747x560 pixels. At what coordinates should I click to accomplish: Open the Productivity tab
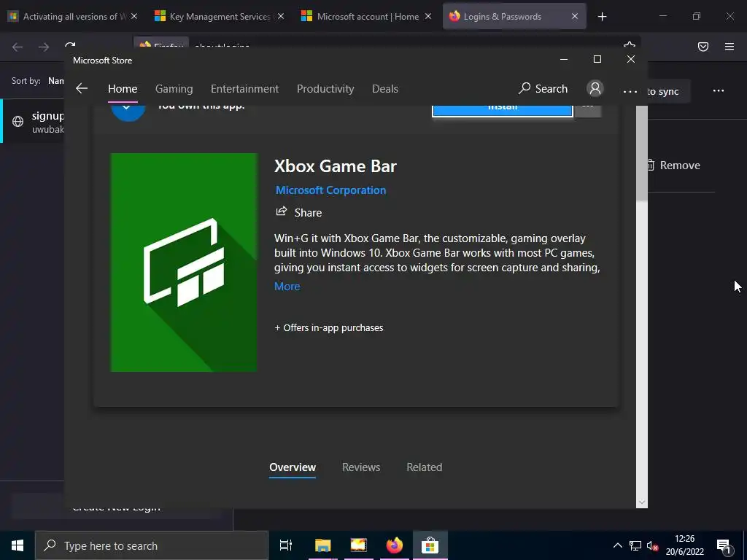coord(325,89)
